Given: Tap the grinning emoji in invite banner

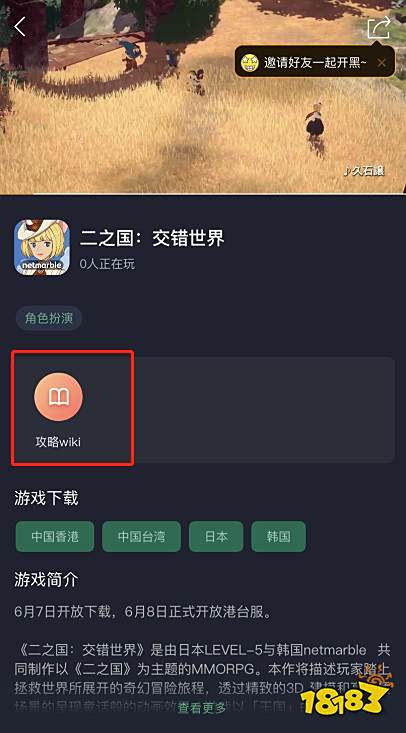Looking at the screenshot, I should (x=250, y=62).
